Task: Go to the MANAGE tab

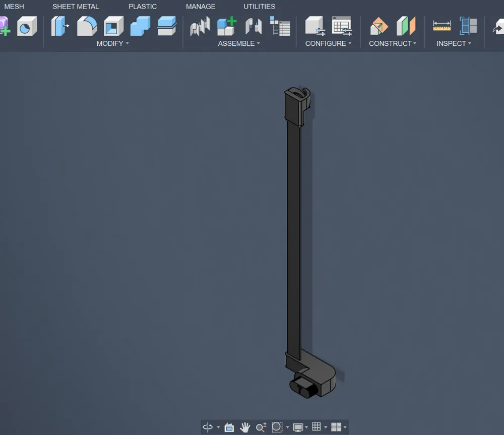Action: click(201, 7)
